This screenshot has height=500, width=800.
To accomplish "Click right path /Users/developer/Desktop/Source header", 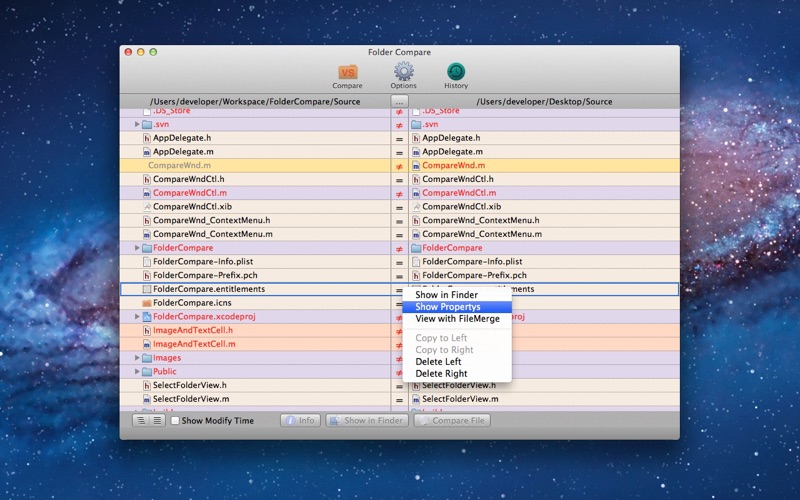I will tap(544, 102).
